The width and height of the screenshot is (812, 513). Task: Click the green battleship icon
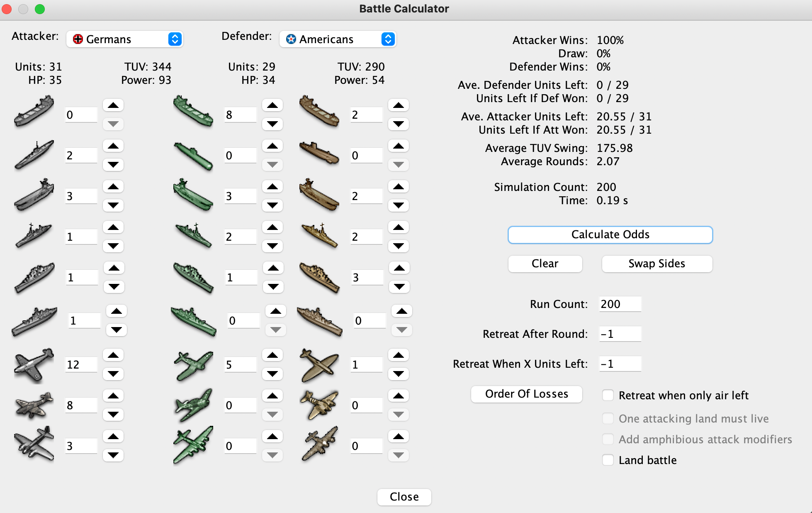pos(194,321)
